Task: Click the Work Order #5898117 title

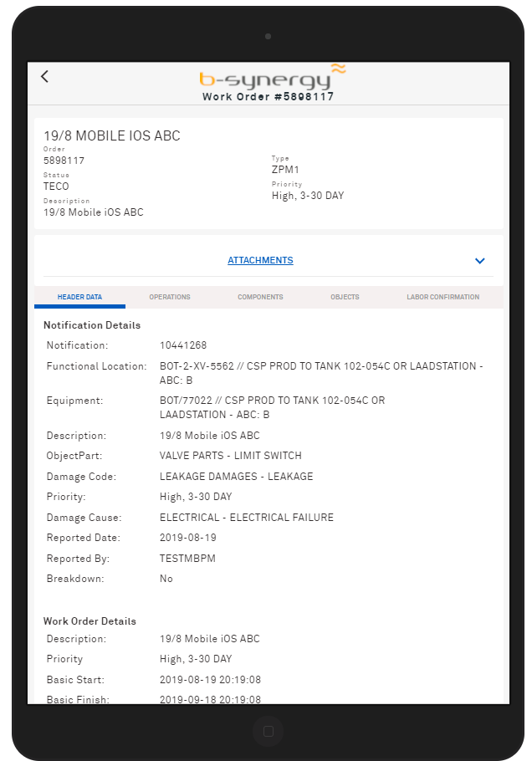Action: coord(268,96)
